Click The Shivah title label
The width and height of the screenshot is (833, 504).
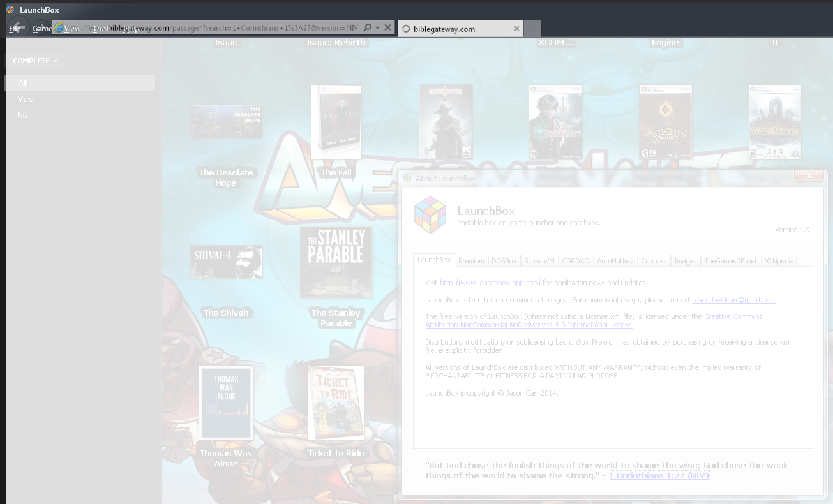226,313
